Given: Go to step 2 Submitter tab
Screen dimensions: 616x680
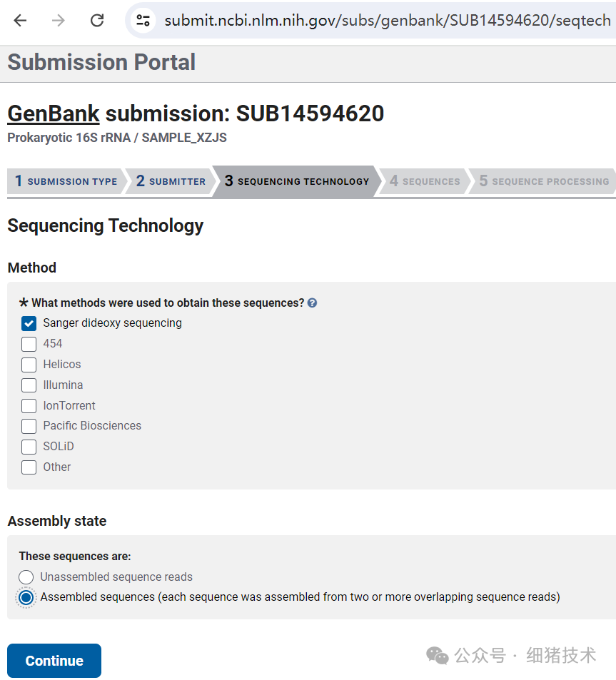Looking at the screenshot, I should 171,181.
